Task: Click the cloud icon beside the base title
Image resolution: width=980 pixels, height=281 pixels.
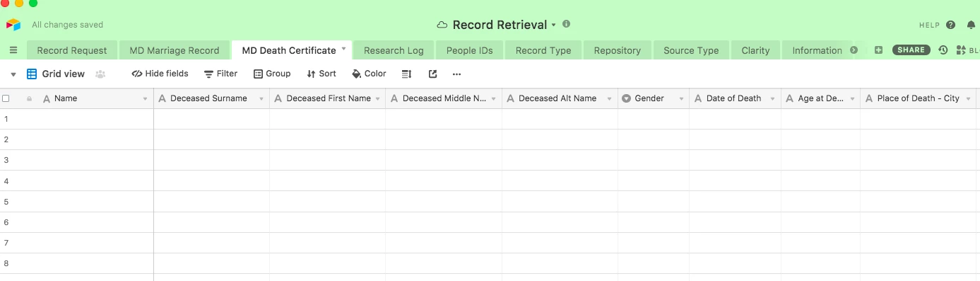Action: click(x=442, y=25)
